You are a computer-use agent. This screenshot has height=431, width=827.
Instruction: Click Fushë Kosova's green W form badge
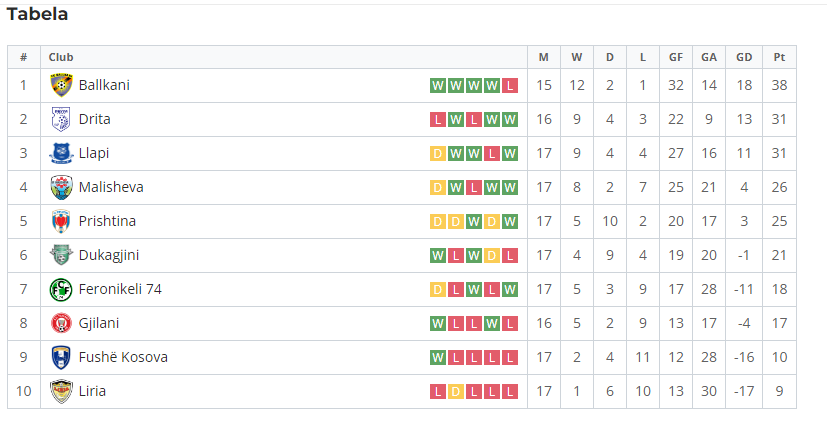point(438,358)
